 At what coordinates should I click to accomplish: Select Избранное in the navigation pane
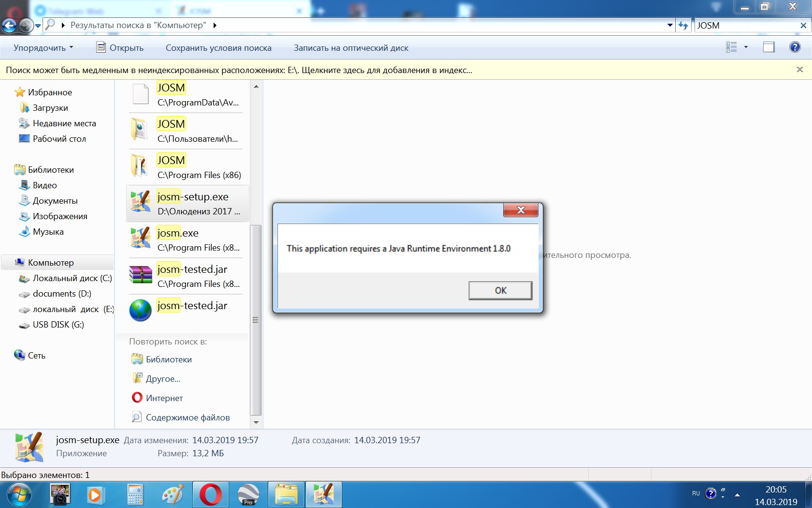click(43, 92)
